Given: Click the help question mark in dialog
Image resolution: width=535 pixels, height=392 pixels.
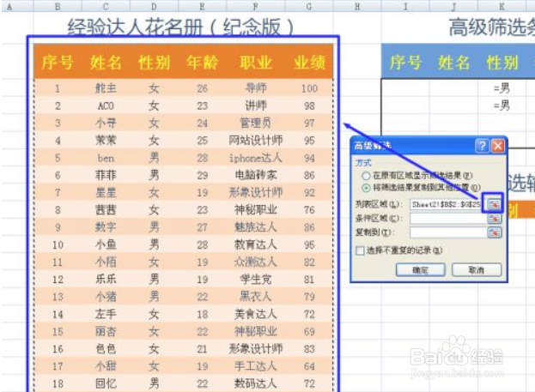Looking at the screenshot, I should point(482,146).
